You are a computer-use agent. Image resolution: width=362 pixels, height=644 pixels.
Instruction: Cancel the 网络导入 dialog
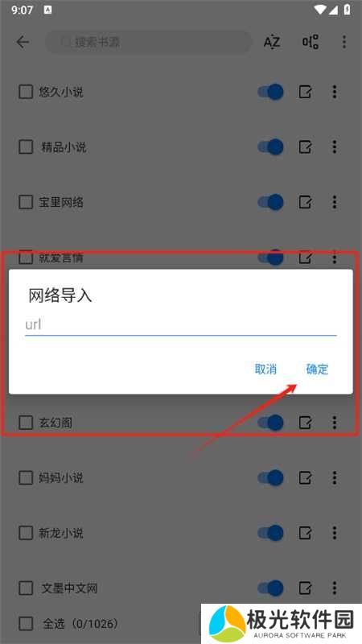265,369
